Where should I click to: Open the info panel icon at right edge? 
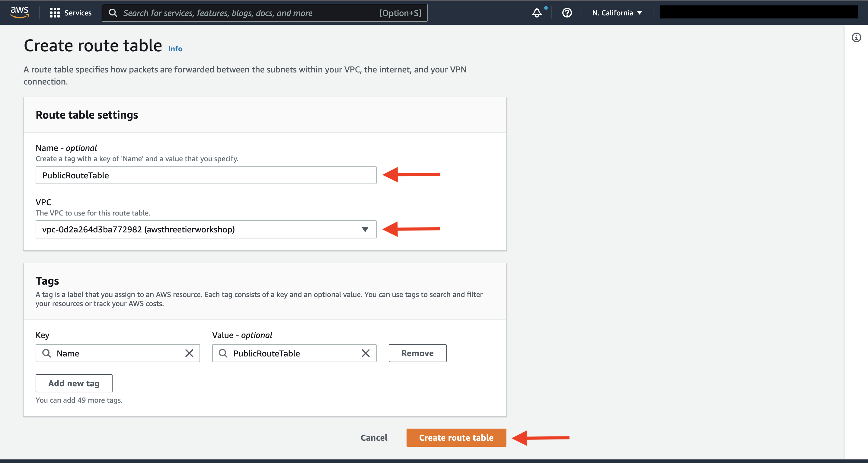pos(856,37)
